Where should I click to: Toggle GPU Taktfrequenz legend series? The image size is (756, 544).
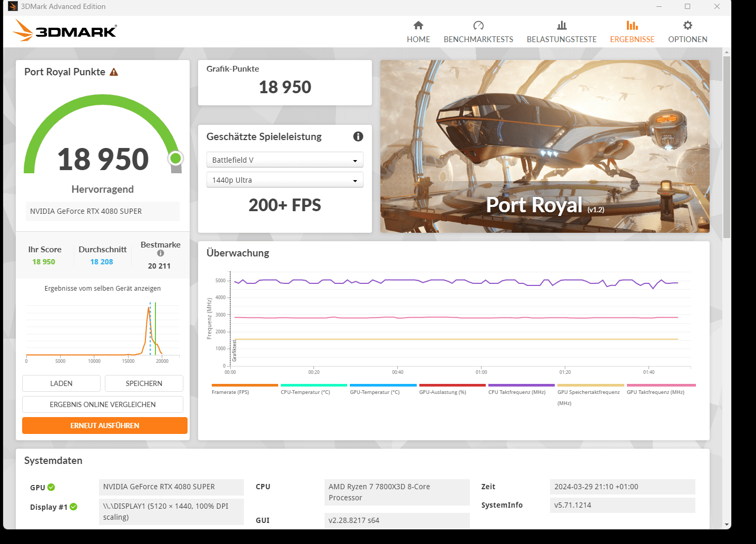(661, 390)
